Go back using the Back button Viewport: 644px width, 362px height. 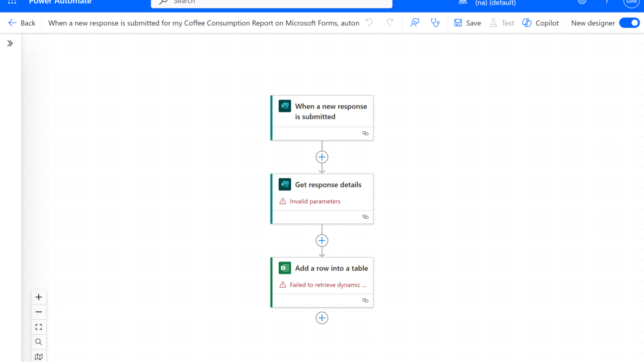point(22,23)
